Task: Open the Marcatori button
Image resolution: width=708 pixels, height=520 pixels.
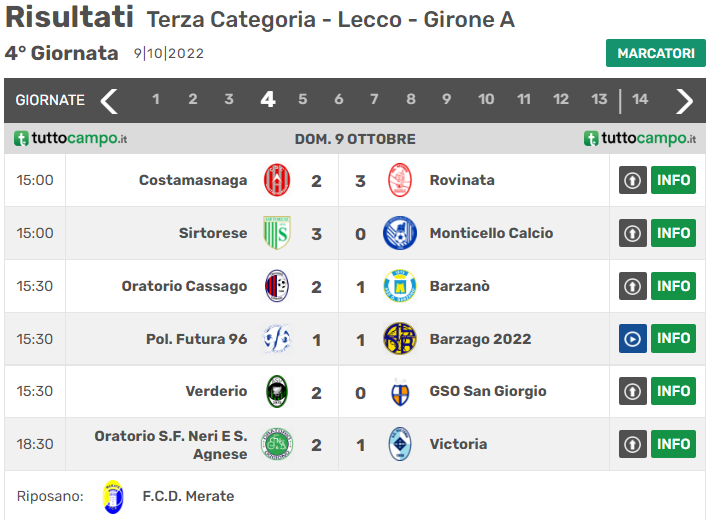Action: coord(655,53)
